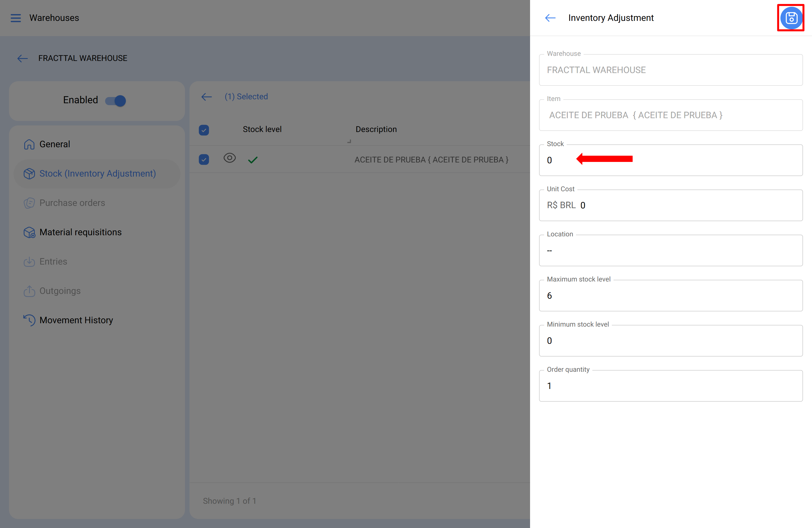Click the eye icon to view item
812x528 pixels.
(x=229, y=158)
